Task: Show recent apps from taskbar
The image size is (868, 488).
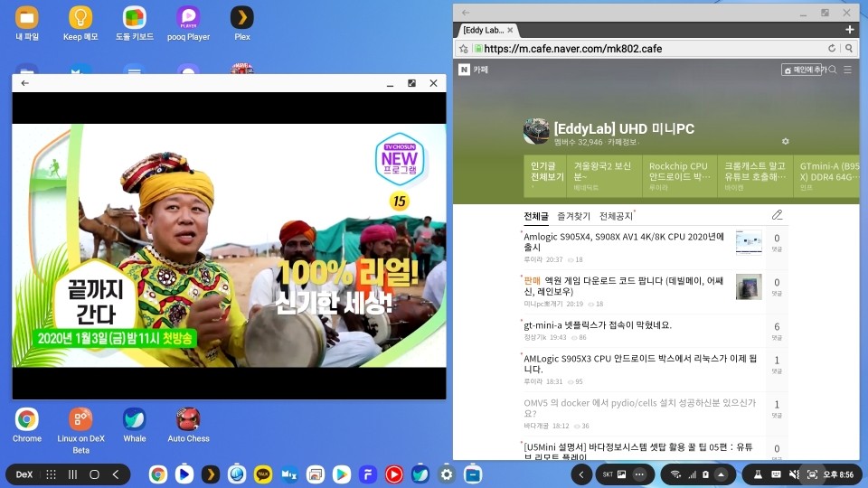Action: coord(72,474)
